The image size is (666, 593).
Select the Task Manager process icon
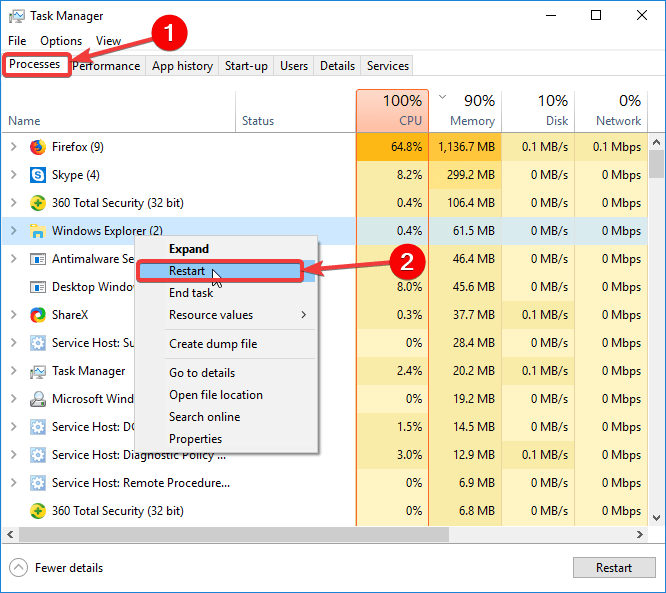point(38,371)
